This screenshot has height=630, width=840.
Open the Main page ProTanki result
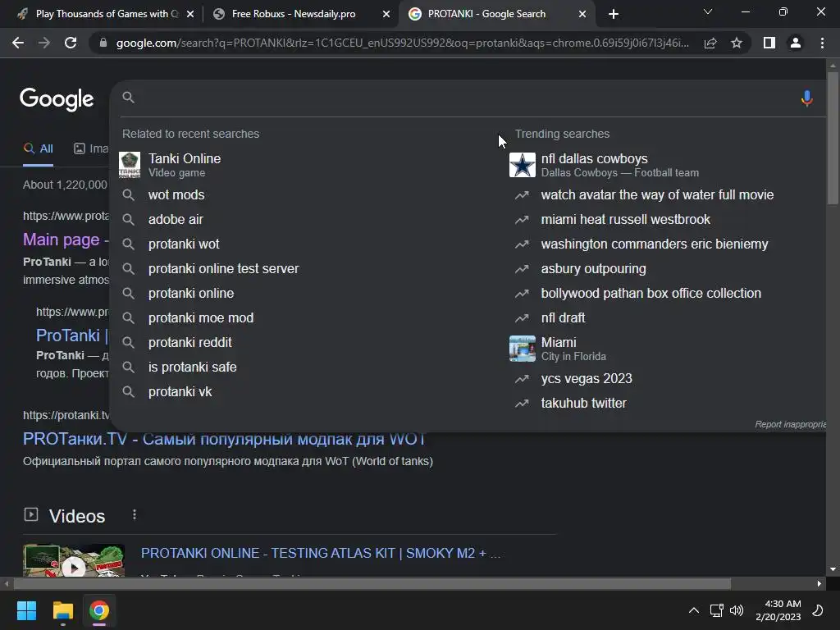[x=66, y=240]
